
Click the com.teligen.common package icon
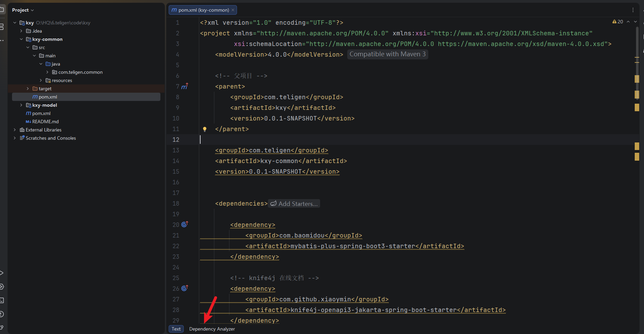[55, 72]
